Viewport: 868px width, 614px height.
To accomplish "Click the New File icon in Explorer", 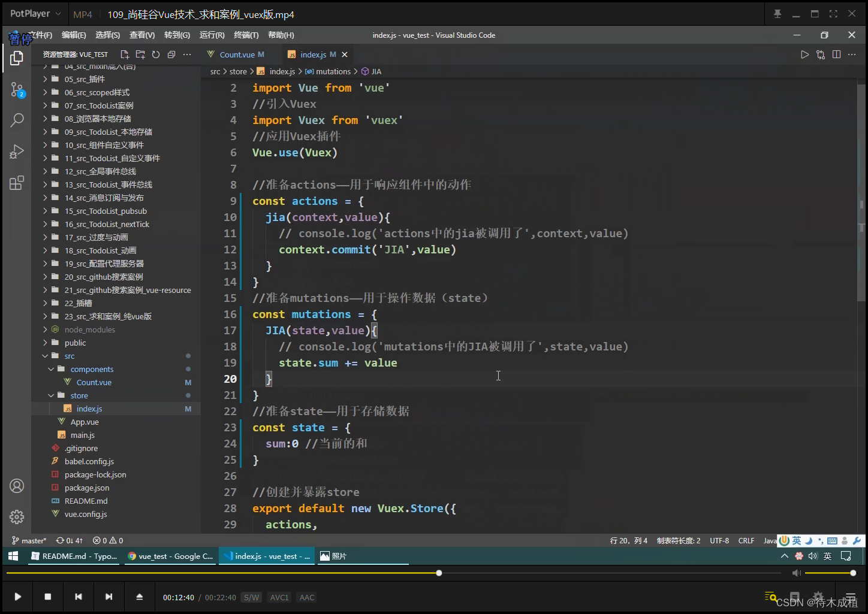I will coord(125,54).
